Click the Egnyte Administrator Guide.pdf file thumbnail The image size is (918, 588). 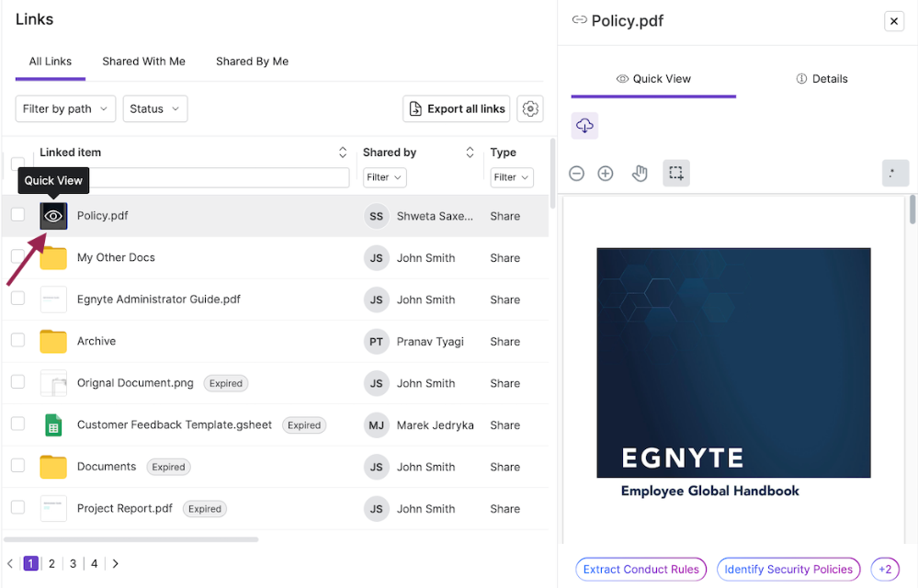pyautogui.click(x=53, y=300)
